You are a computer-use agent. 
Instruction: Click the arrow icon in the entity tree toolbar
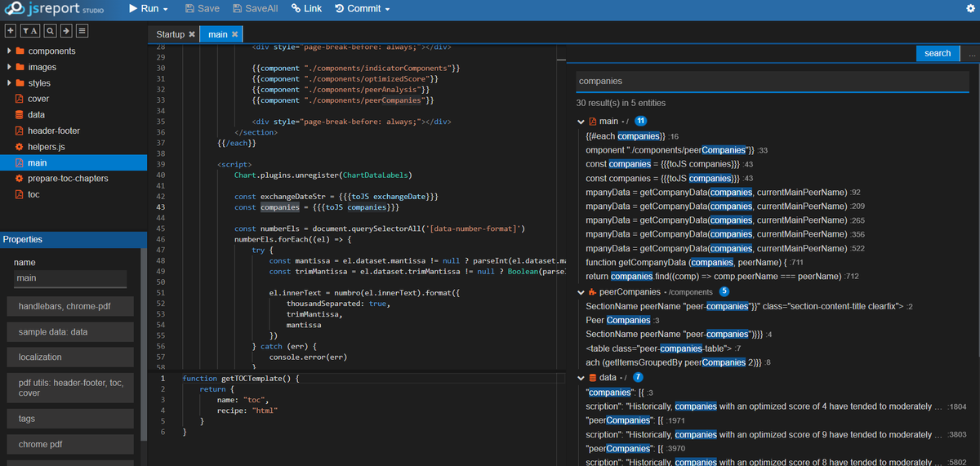click(x=66, y=31)
